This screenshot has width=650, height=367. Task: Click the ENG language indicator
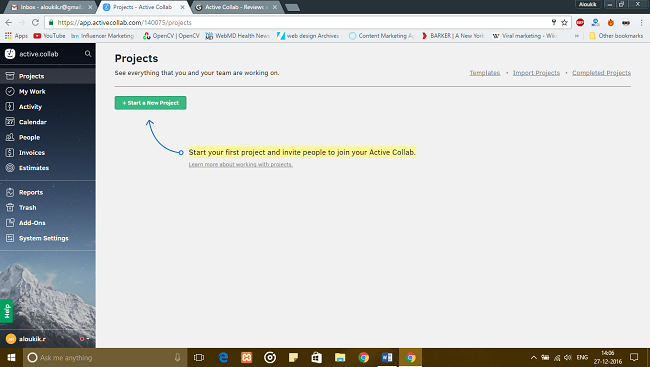click(x=582, y=357)
